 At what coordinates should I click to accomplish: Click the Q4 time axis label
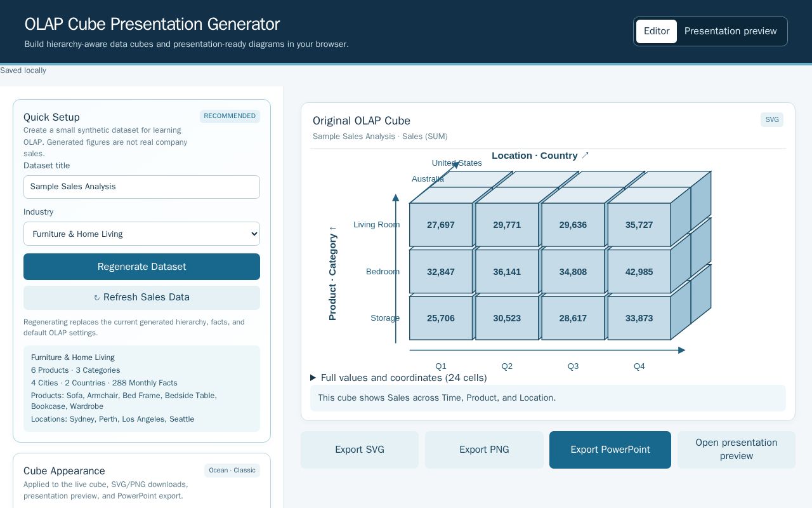point(639,366)
